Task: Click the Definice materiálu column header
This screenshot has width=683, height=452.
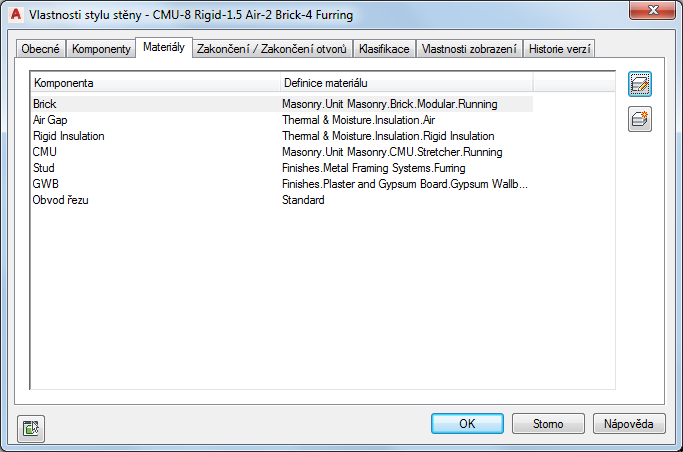Action: pos(406,82)
